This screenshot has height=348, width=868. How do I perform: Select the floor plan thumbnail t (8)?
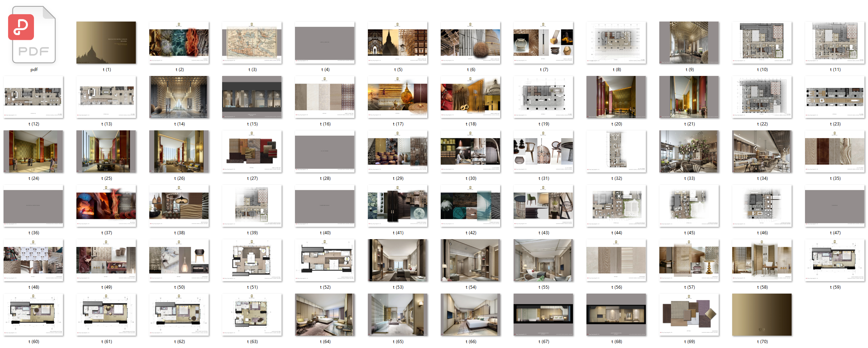(x=616, y=42)
